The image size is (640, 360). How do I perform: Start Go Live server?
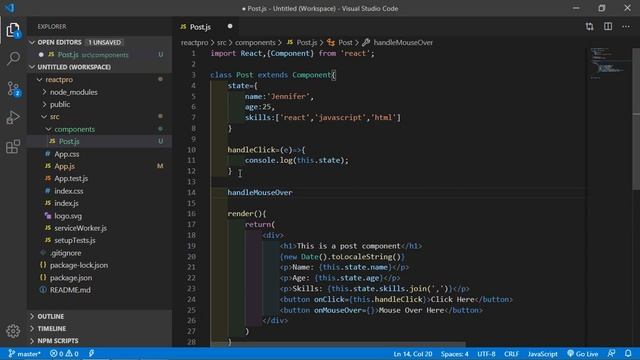point(582,354)
